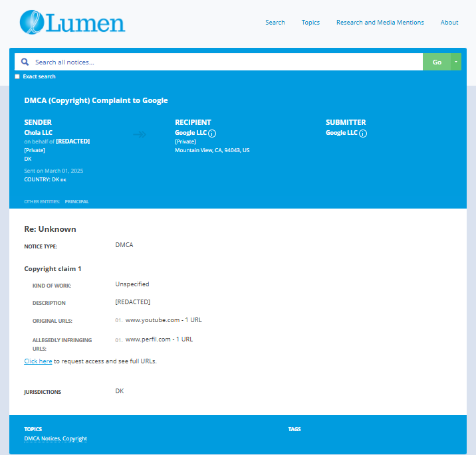The width and height of the screenshot is (476, 455).
Task: Expand the dropdown arrow beside Go
Action: pyautogui.click(x=456, y=62)
